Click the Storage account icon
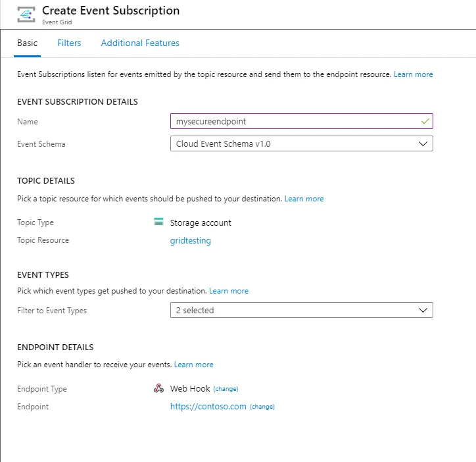This screenshot has height=462, width=476. click(x=158, y=222)
